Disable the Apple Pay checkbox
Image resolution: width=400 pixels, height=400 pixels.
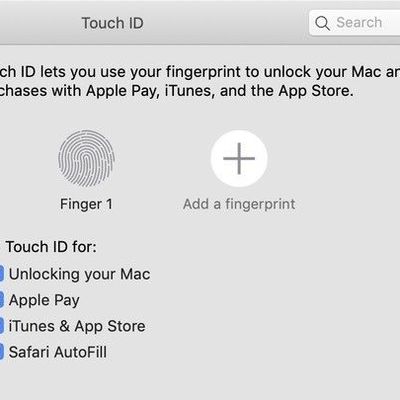(x=1, y=300)
